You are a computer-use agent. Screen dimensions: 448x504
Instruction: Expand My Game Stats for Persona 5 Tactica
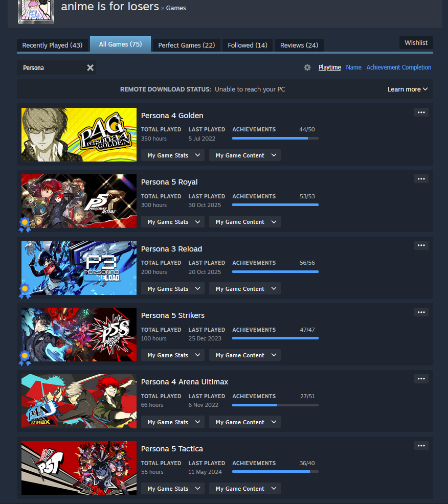tap(173, 489)
